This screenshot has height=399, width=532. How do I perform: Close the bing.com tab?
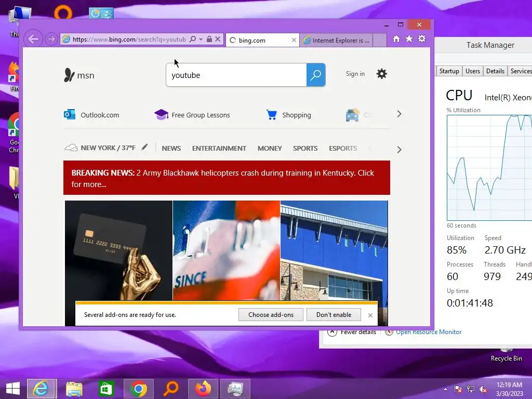pyautogui.click(x=294, y=40)
